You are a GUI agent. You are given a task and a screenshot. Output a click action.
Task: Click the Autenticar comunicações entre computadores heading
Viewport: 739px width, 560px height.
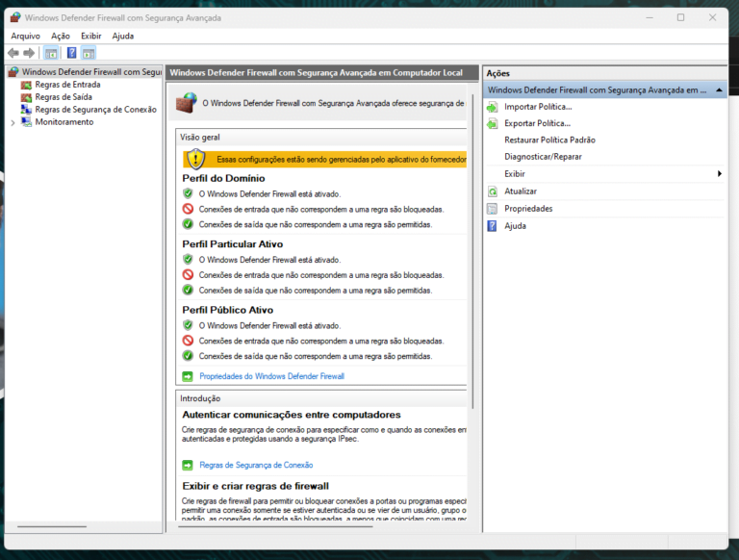tap(292, 415)
